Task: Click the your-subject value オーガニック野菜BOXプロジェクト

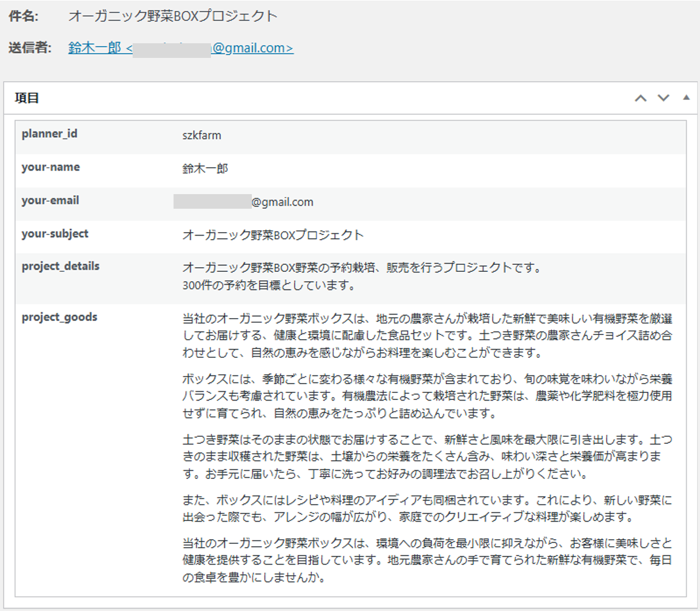Action: point(273,235)
